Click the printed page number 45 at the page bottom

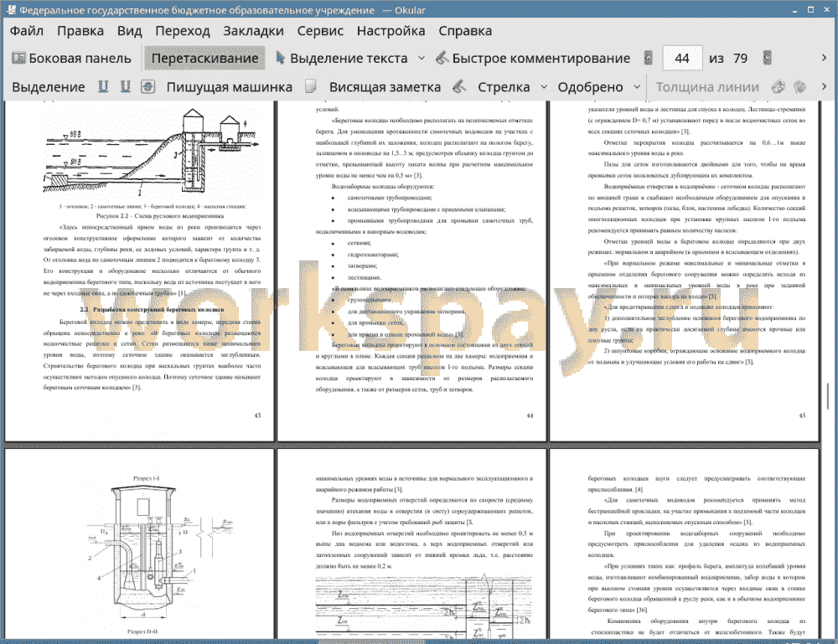click(802, 415)
